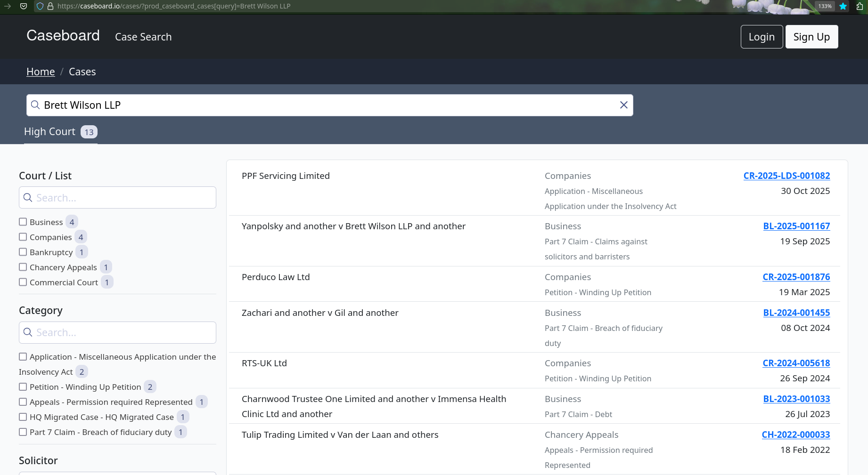This screenshot has height=475, width=868.
Task: Click the site padlock icon in address bar
Action: tap(50, 6)
